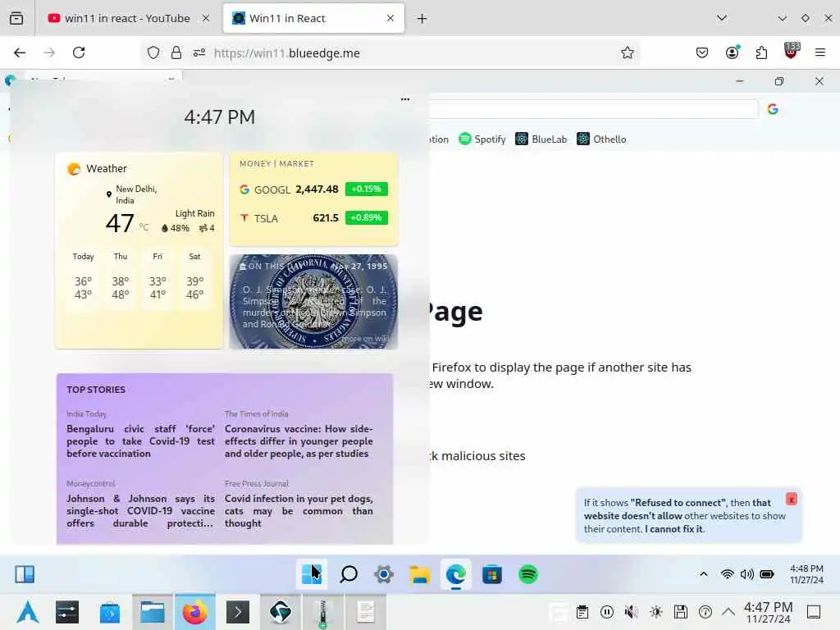Save page to Pocket
840x630 pixels.
[702, 52]
